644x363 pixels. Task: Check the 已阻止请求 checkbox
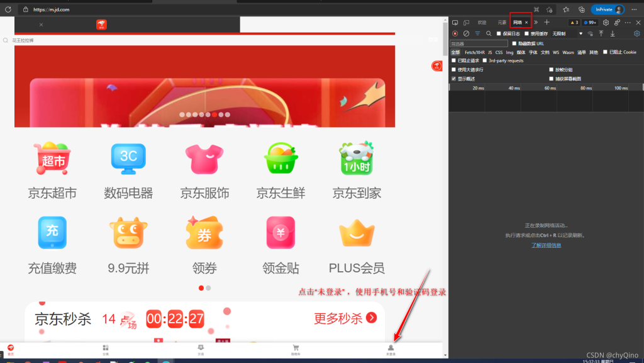(x=454, y=61)
